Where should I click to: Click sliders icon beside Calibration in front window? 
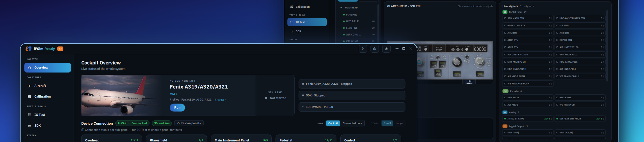click(x=29, y=97)
